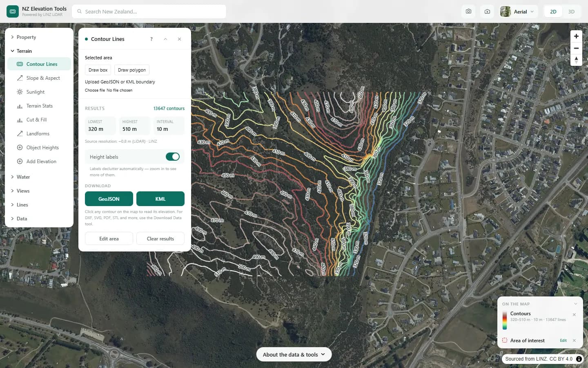Viewport: 588px width, 368px height.
Task: Open the Aerial basemap dropdown
Action: (x=518, y=11)
